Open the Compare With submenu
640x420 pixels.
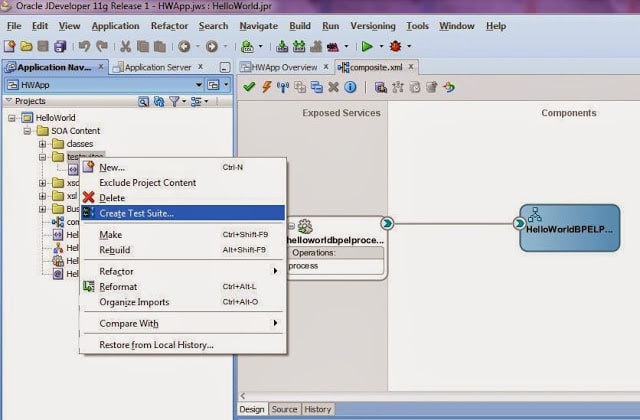tap(183, 323)
